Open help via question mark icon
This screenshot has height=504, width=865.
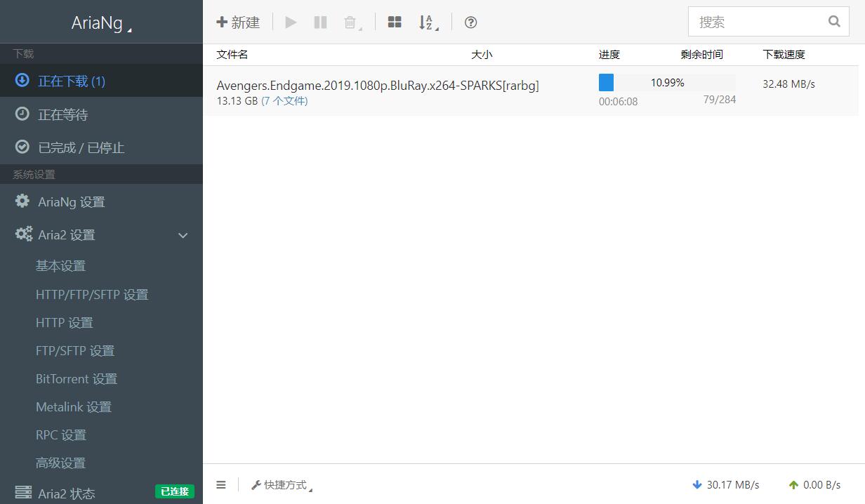point(471,22)
